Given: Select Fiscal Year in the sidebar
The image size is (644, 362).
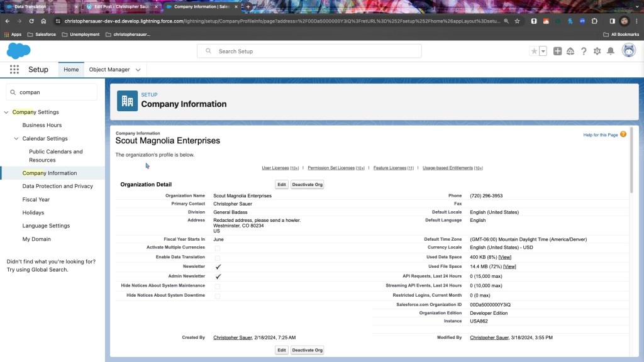Looking at the screenshot, I should [x=36, y=199].
